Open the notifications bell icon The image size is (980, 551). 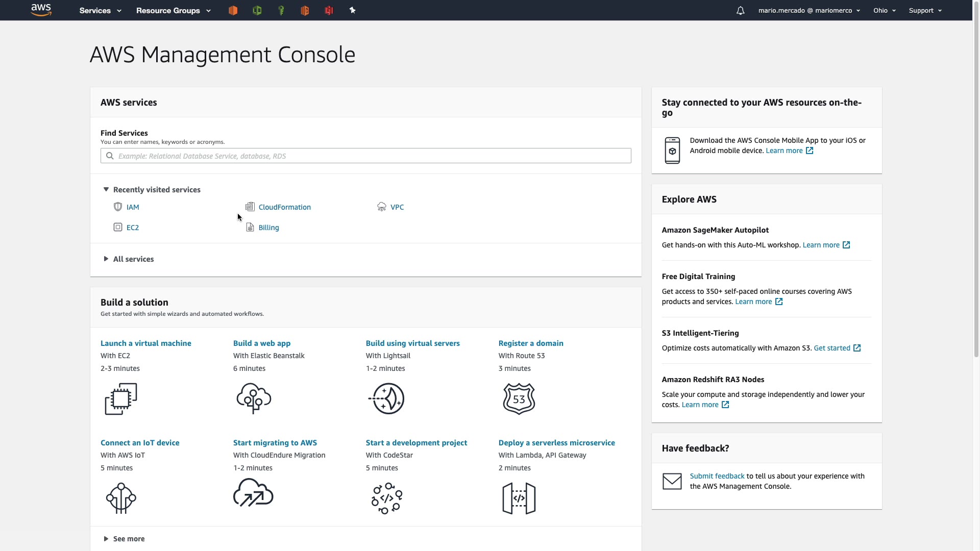point(740,11)
